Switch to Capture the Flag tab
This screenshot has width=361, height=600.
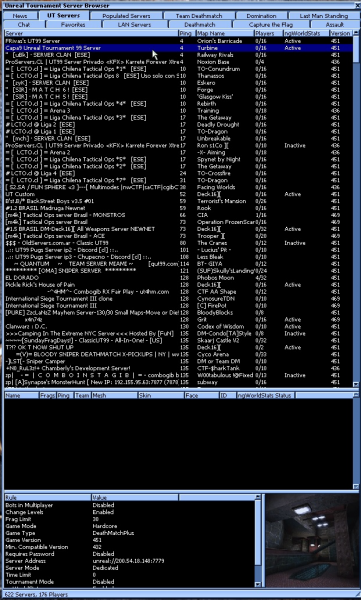click(x=271, y=24)
